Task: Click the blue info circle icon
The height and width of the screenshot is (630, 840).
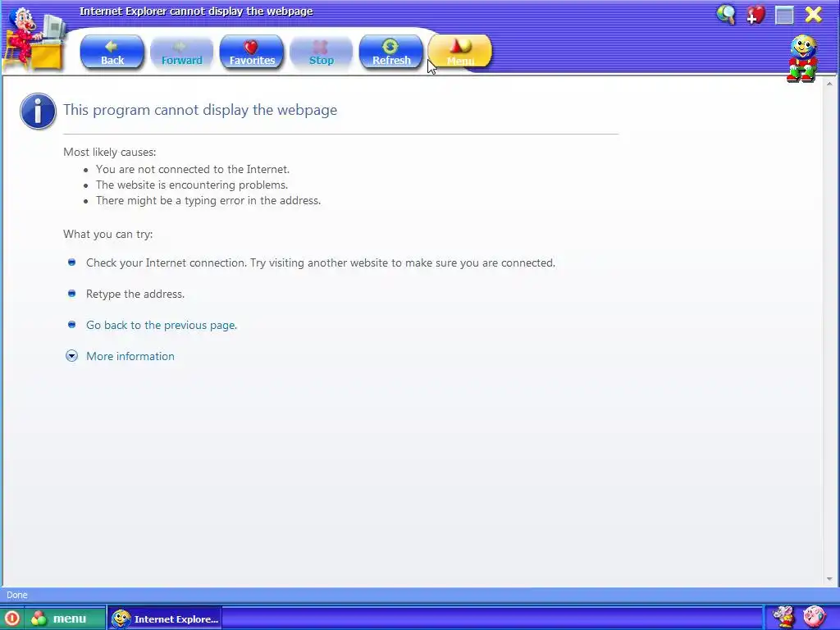Action: tap(38, 111)
